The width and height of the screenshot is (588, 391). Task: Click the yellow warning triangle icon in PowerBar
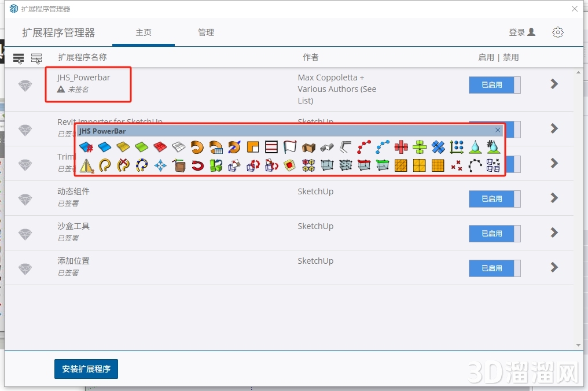[86, 166]
